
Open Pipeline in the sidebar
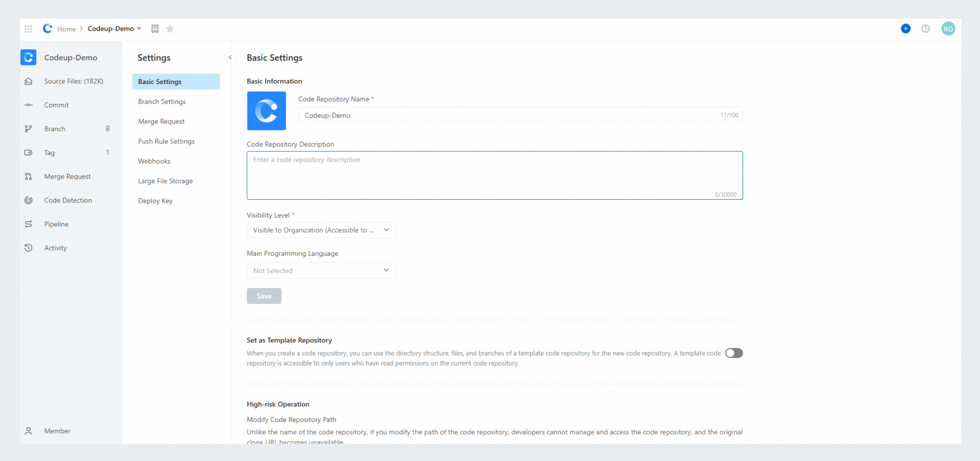coord(56,224)
